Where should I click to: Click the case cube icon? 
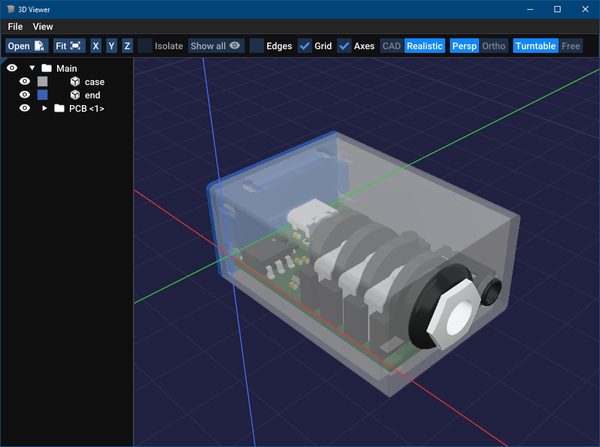click(x=75, y=82)
